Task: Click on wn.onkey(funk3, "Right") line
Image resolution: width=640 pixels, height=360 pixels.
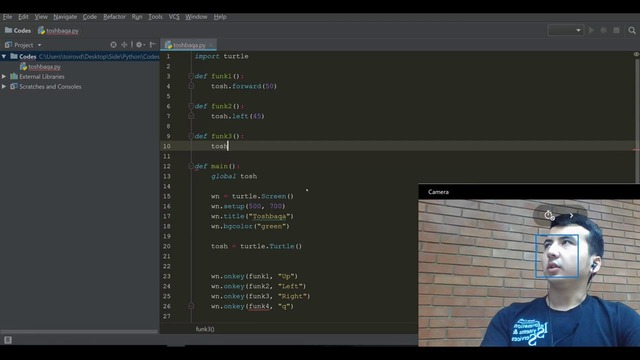Action: click(260, 296)
